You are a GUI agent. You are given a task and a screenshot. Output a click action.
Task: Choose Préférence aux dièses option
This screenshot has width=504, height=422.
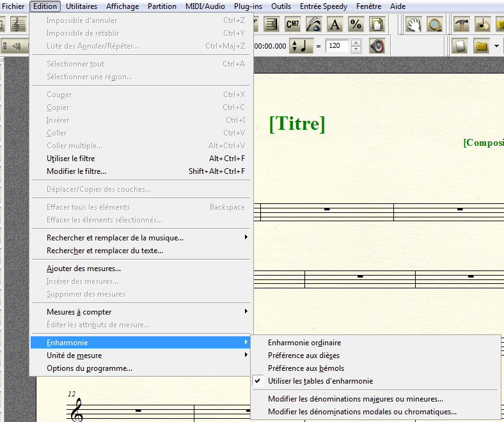coord(304,356)
